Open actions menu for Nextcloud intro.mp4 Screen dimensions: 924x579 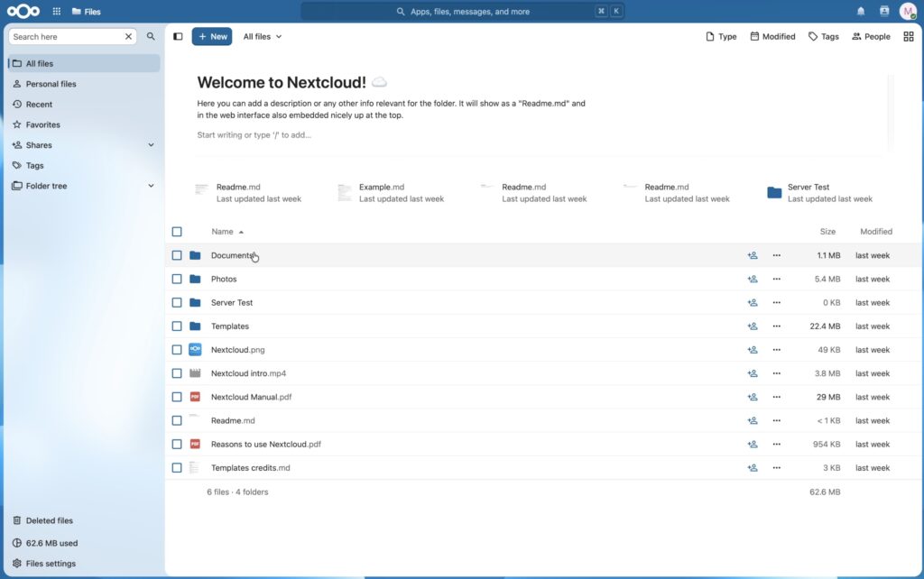[x=777, y=373]
